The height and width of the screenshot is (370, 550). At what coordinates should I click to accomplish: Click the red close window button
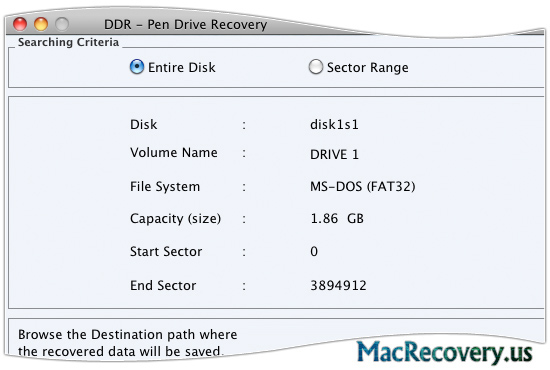click(x=20, y=24)
